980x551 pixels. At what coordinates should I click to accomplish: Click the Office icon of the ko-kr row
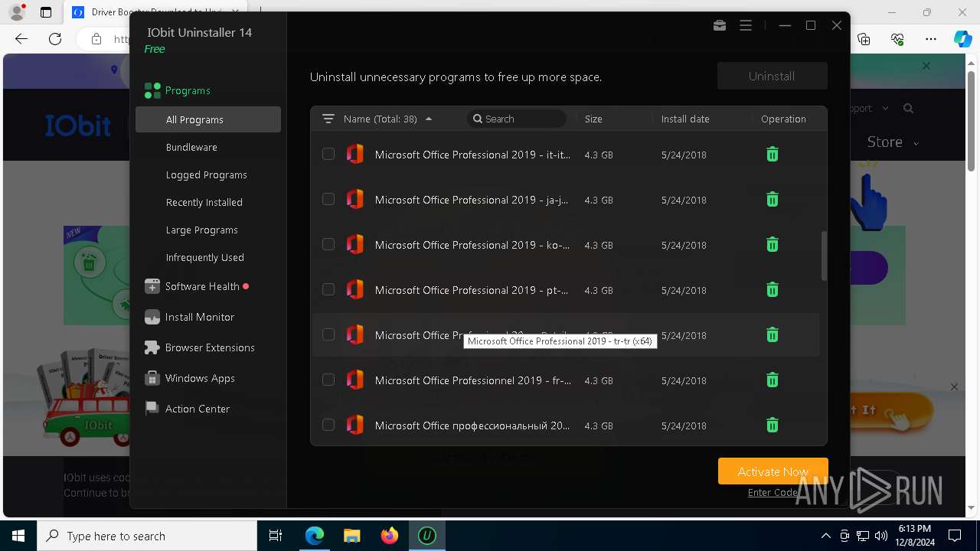tap(355, 245)
